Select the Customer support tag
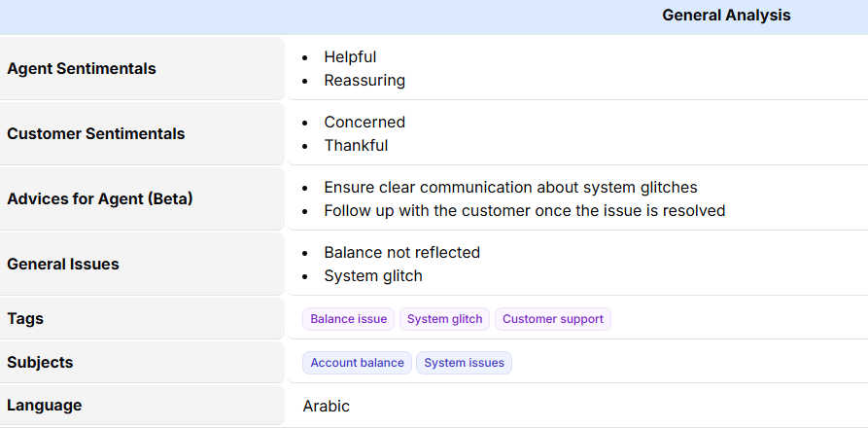The image size is (868, 428). pos(552,319)
